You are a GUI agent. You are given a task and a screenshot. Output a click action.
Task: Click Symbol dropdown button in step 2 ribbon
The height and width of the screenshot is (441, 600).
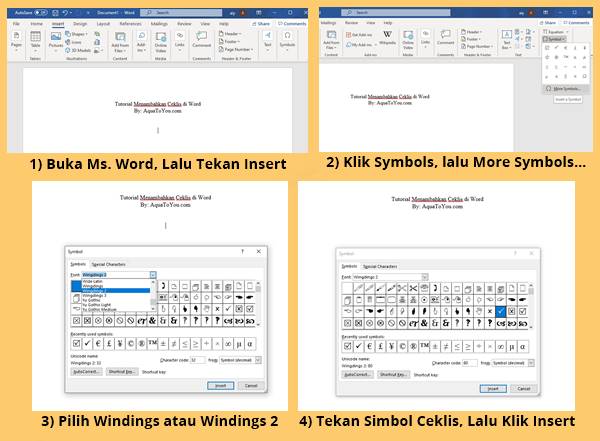coord(554,39)
